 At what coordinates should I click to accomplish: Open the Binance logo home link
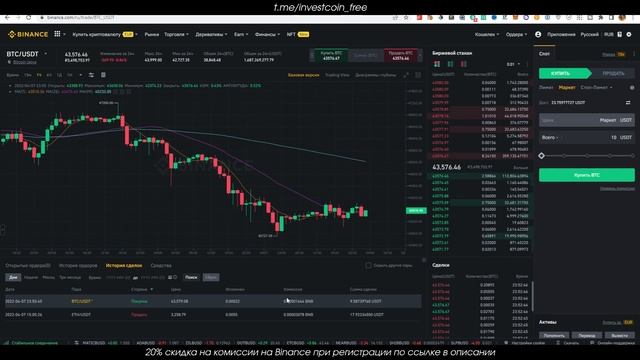tap(28, 34)
